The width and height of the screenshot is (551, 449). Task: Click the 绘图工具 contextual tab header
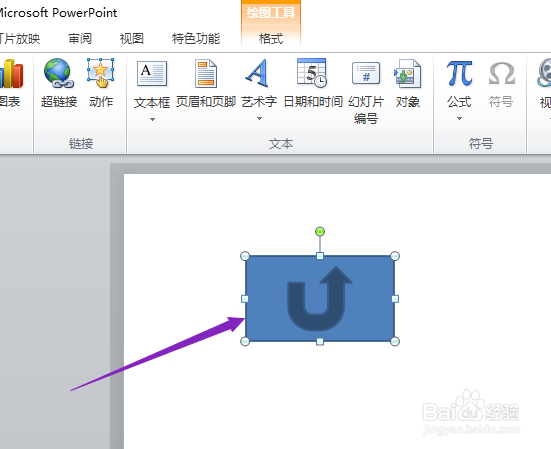(x=271, y=13)
